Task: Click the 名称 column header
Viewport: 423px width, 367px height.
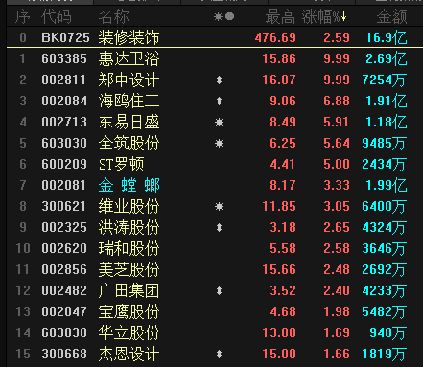Action: coord(114,17)
